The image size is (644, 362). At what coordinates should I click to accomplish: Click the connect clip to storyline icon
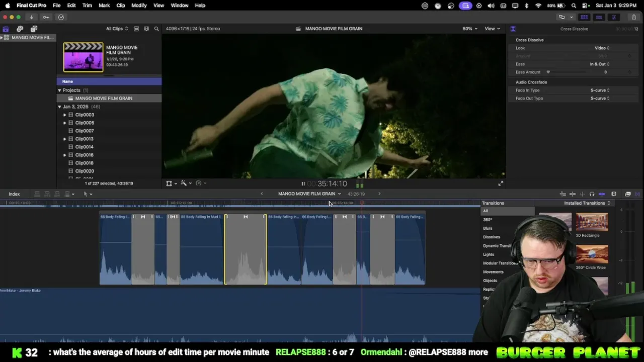(x=37, y=194)
